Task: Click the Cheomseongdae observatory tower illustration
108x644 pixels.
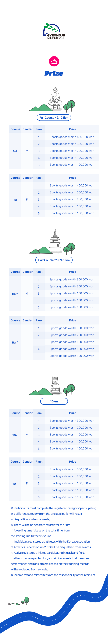Action: [55, 385]
